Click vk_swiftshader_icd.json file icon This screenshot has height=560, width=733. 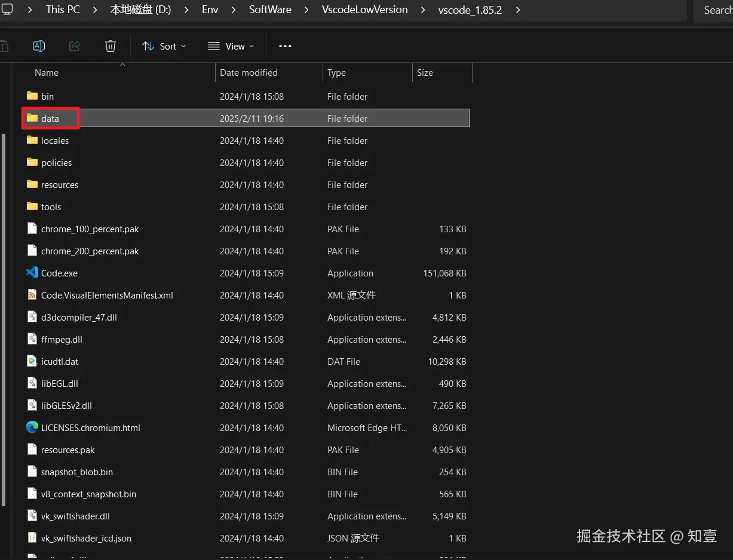click(x=32, y=538)
